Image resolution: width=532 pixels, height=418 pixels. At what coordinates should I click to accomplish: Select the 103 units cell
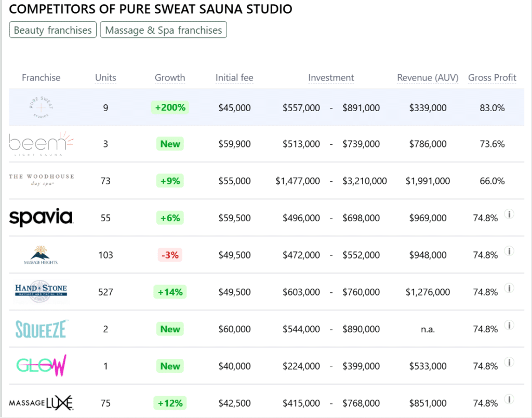point(105,255)
